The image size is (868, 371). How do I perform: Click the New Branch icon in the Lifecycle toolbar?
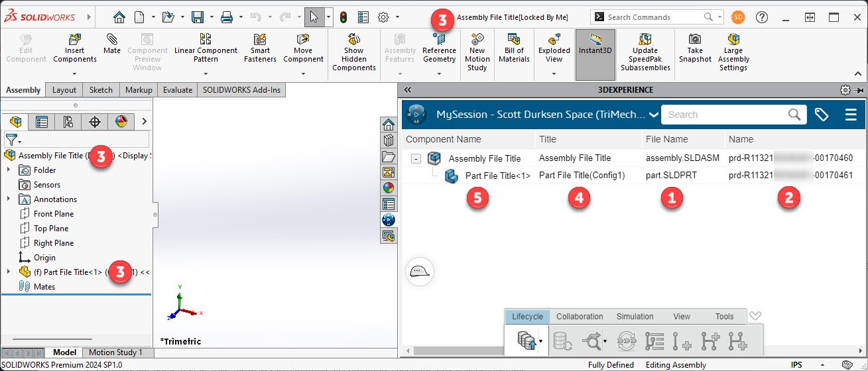click(x=710, y=341)
